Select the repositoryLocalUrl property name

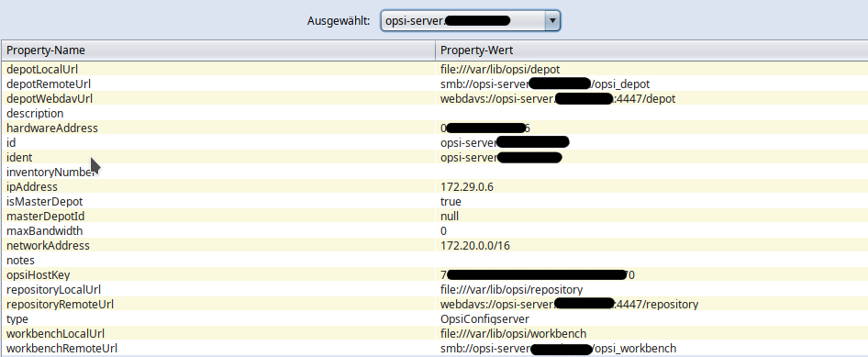(x=54, y=289)
